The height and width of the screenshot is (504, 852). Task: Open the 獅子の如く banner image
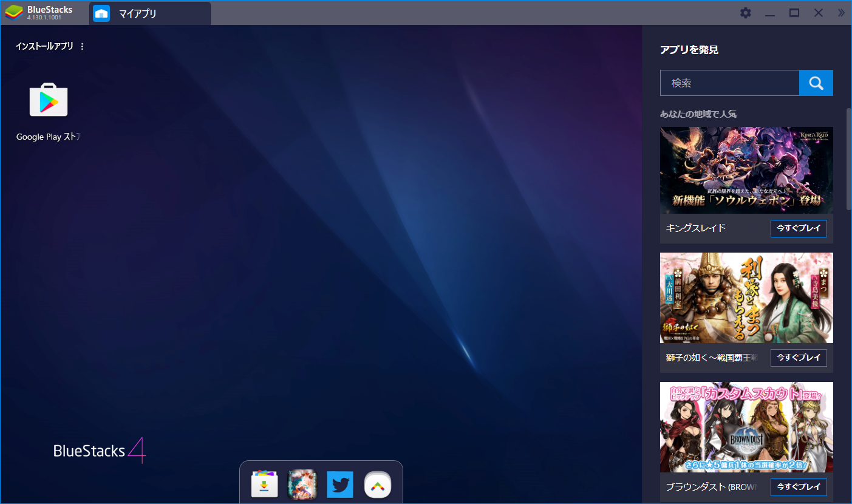tap(746, 298)
